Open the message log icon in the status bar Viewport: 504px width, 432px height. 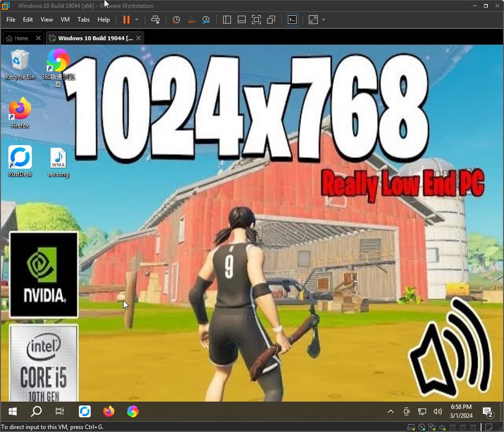click(x=489, y=428)
